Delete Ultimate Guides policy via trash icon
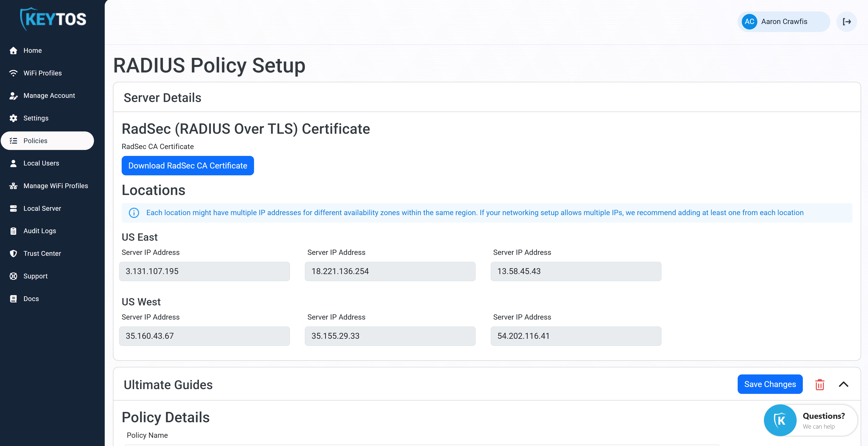 (x=820, y=384)
